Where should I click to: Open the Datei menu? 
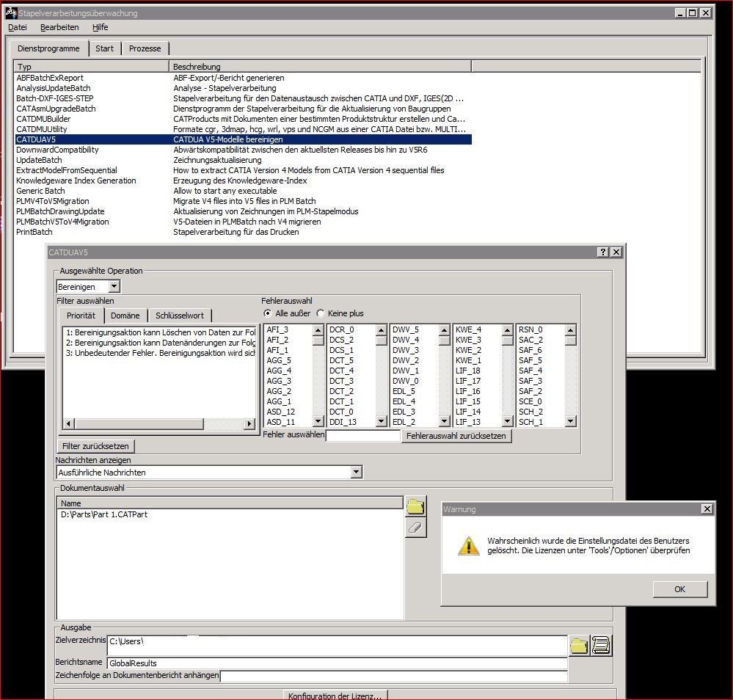coord(18,27)
